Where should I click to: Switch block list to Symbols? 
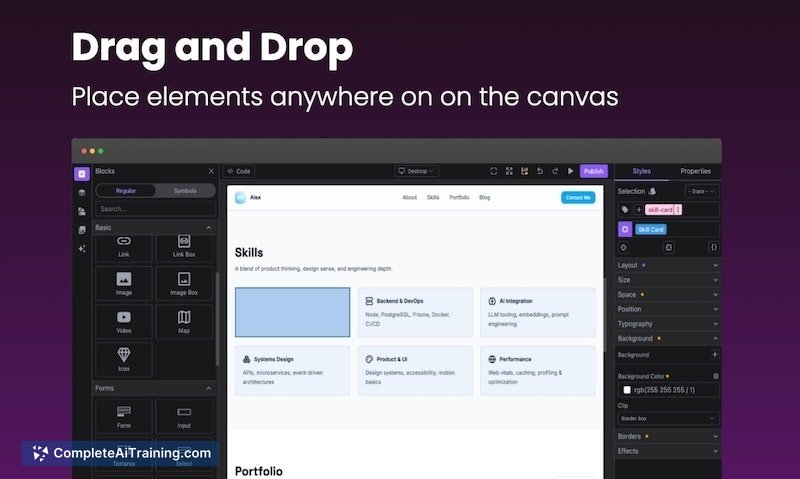tap(185, 190)
